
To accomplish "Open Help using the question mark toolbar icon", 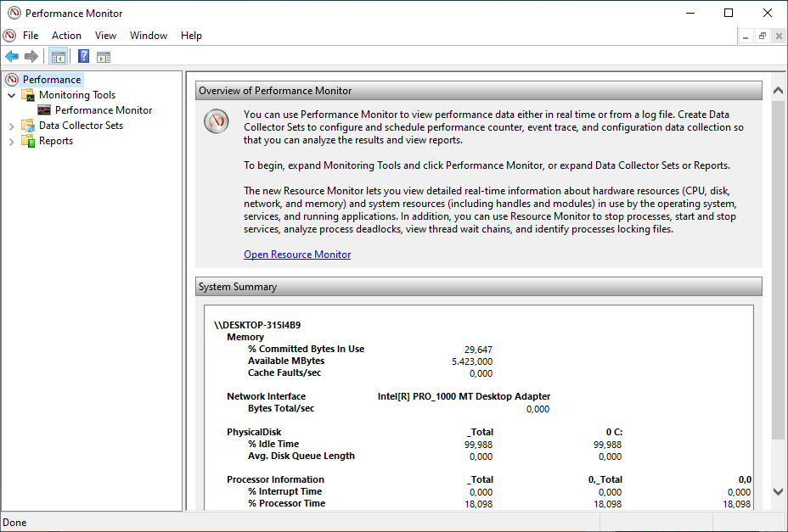I will point(82,56).
